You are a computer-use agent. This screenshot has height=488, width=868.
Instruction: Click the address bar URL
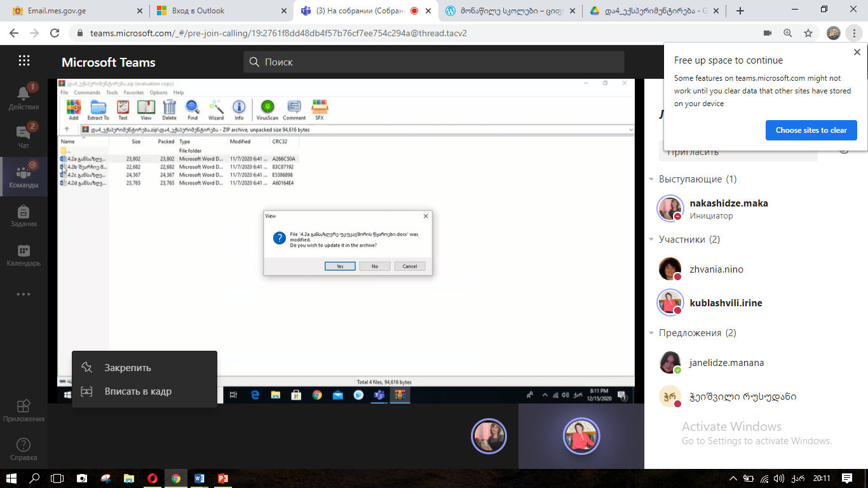click(278, 33)
